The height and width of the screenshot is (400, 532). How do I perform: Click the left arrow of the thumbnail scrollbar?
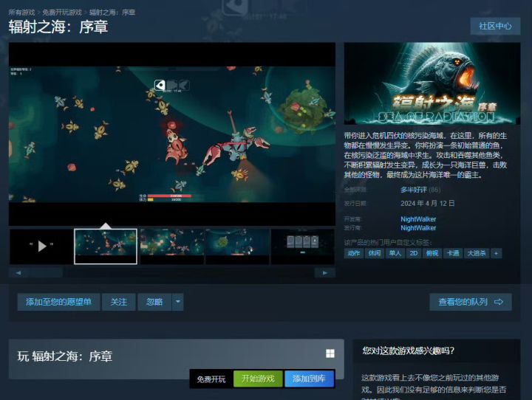point(18,272)
